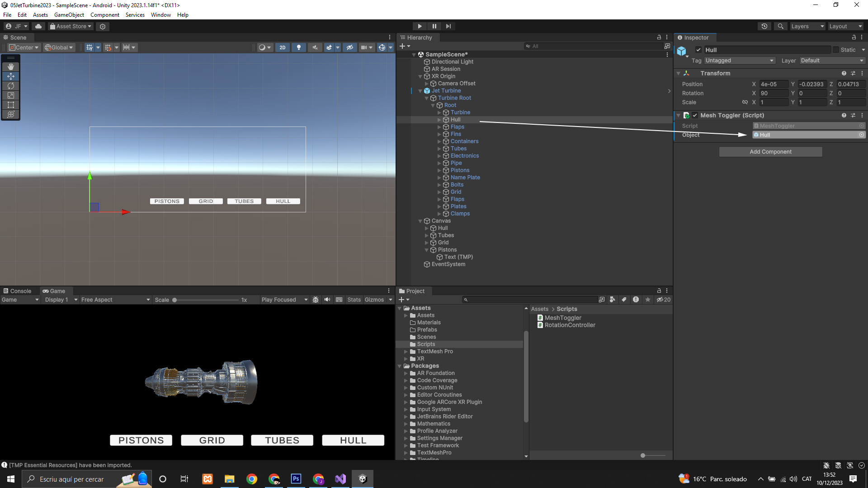
Task: Toggle Scene lighting bulb icon
Action: pos(298,47)
